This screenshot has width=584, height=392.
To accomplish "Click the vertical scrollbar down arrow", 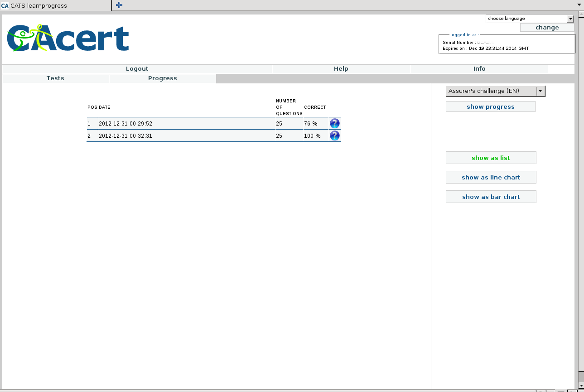I will point(580,385).
